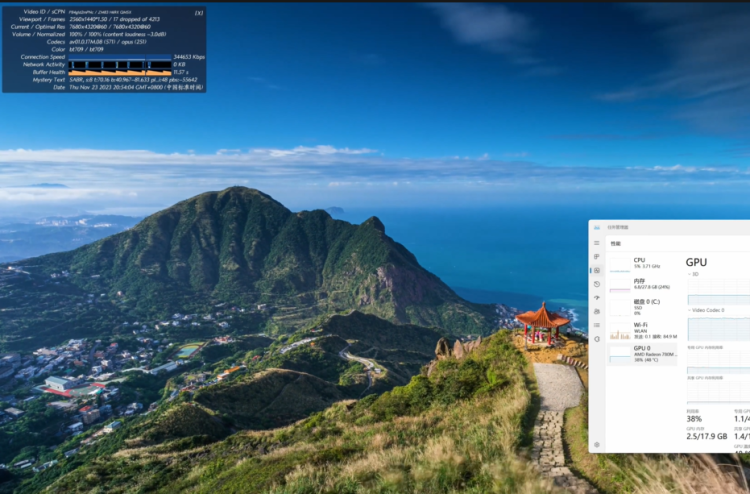Open Task Manager settings gear
Image resolution: width=750 pixels, height=494 pixels.
596,445
